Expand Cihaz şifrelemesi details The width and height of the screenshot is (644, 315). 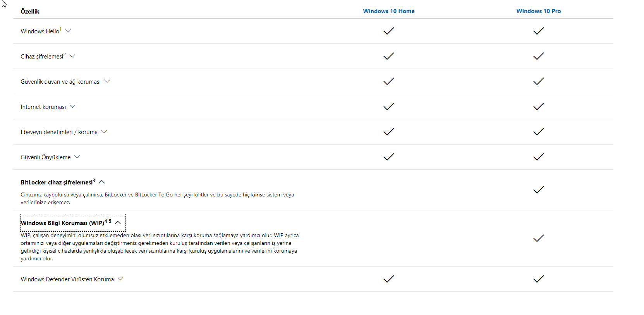(72, 56)
